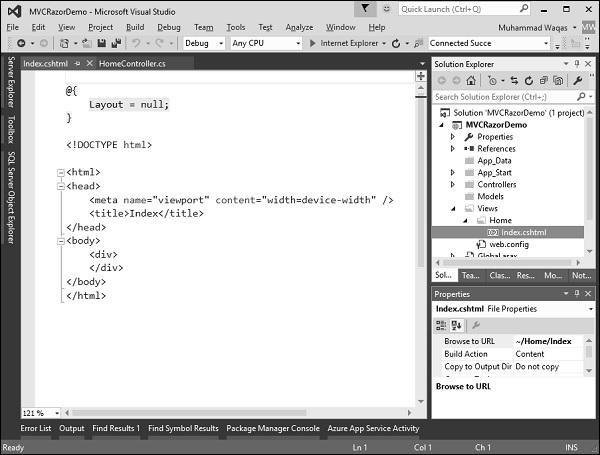The height and width of the screenshot is (455, 600).
Task: Open the 121 % zoom dropdown
Action: (57, 413)
